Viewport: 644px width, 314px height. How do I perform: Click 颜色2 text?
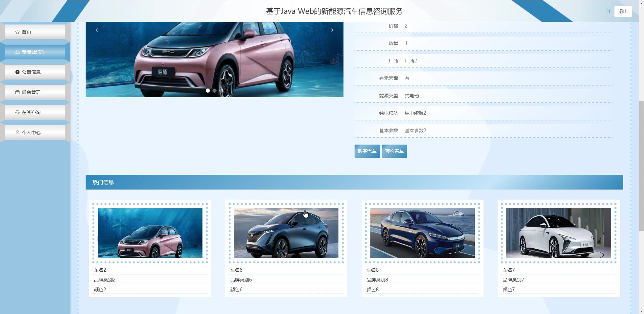pyautogui.click(x=100, y=290)
